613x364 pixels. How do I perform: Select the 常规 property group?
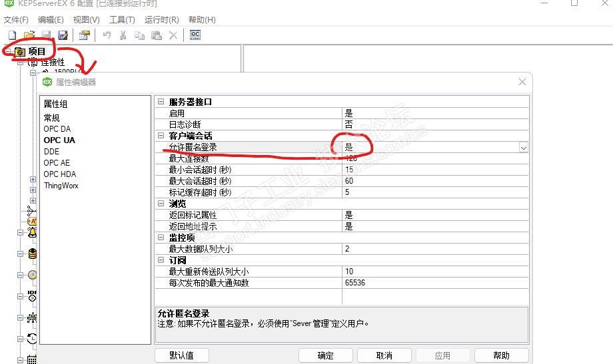click(x=51, y=118)
